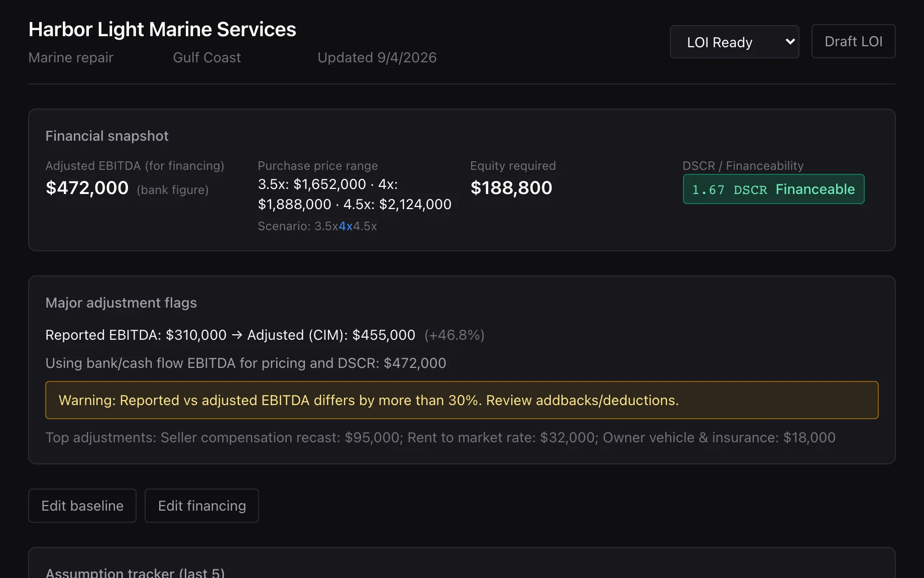This screenshot has height=578, width=924.
Task: Click the 30% EBITDA difference warning banner
Action: (x=461, y=400)
